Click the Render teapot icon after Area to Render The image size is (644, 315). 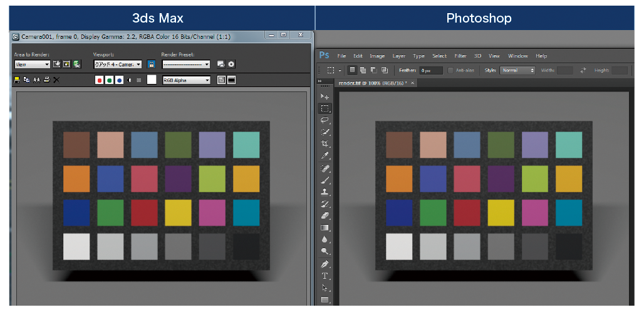click(77, 64)
